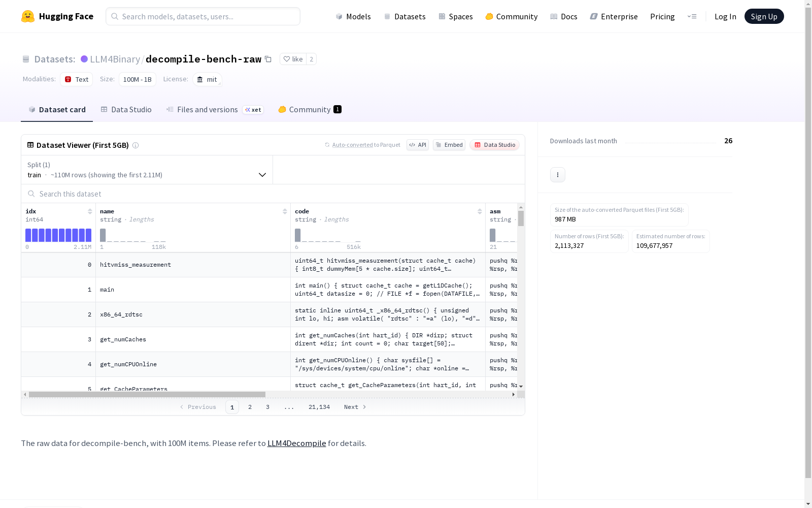Viewport: 812px width, 508px height.
Task: Sort by the code column
Action: point(480,211)
